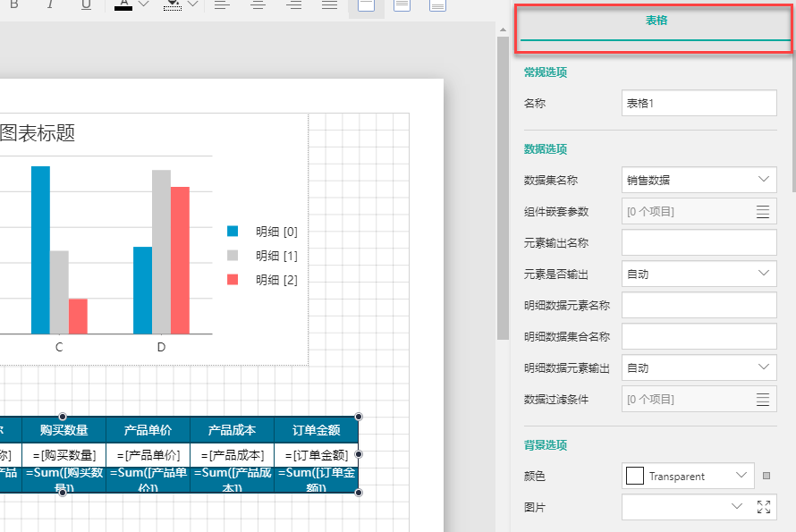Open 数据过滤条件 items list editor
Image resolution: width=796 pixels, height=532 pixels.
(762, 400)
